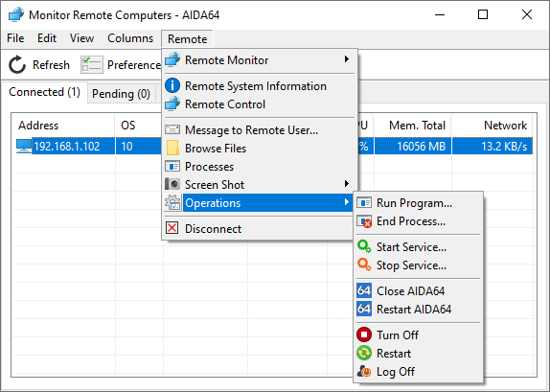550x392 pixels.
Task: Expand the Remote Monitor submenu arrow
Action: (x=347, y=59)
